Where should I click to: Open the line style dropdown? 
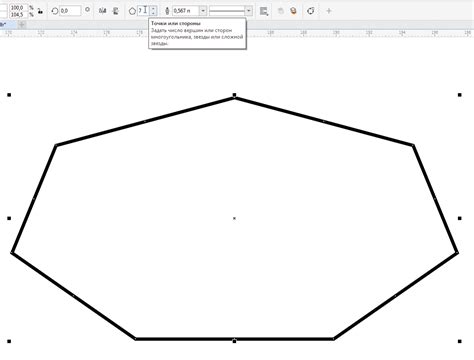point(230,11)
